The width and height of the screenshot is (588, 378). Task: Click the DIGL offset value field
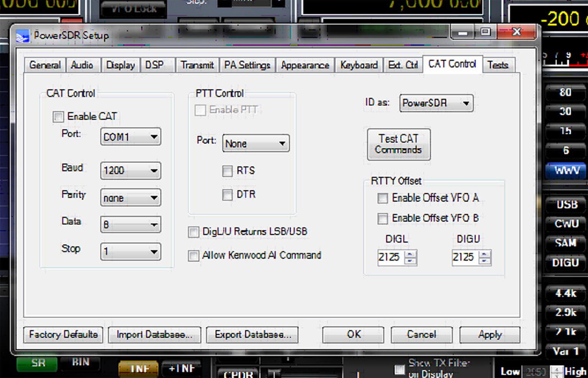[391, 257]
